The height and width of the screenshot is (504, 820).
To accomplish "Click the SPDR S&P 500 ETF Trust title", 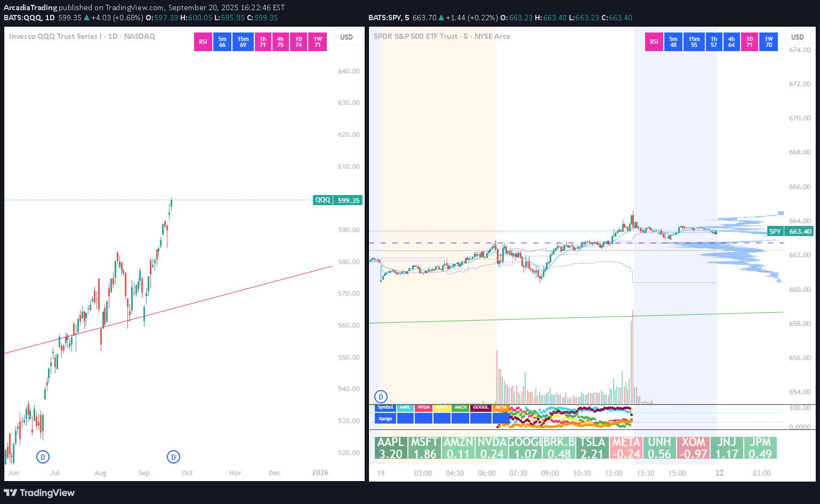I will tap(441, 36).
